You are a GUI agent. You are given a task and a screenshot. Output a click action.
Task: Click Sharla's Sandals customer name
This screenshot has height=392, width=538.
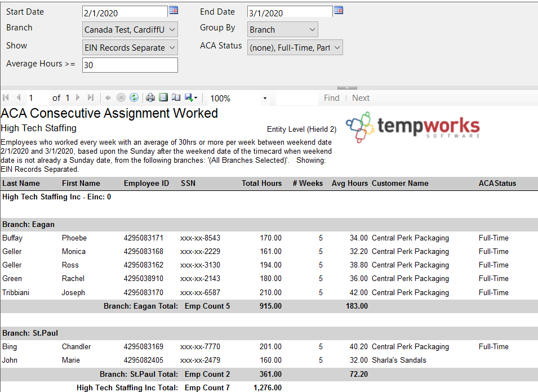(399, 360)
